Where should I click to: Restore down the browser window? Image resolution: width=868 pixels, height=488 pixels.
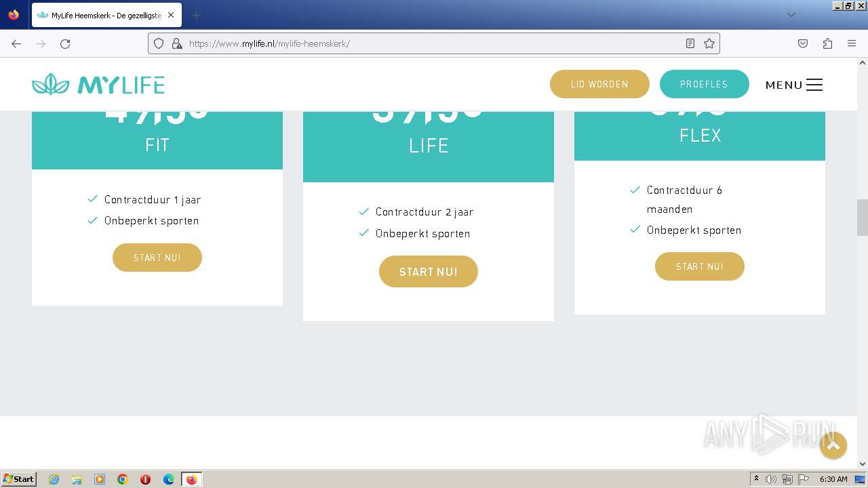[848, 5]
